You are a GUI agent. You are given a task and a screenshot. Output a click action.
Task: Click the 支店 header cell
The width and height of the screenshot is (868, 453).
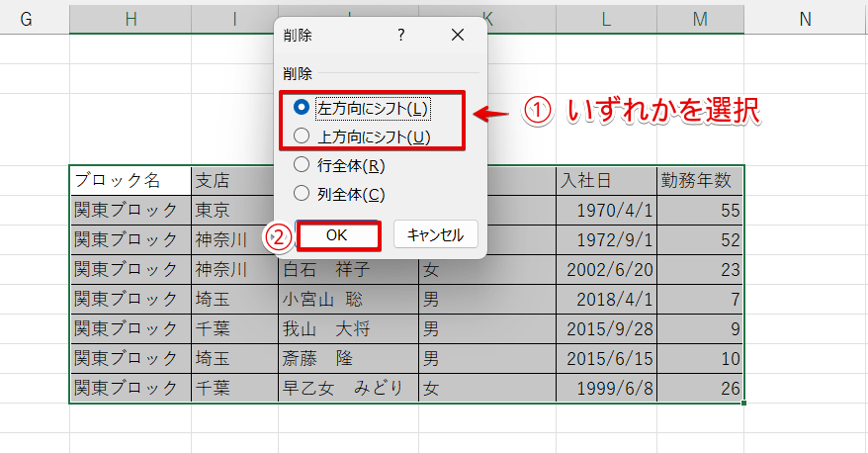pos(234,181)
